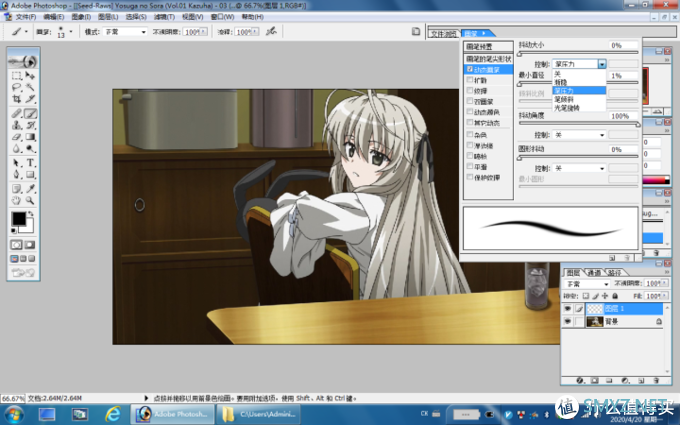This screenshot has height=425, width=680.
Task: Open painting Mode dropdown in options bar
Action: (125, 32)
